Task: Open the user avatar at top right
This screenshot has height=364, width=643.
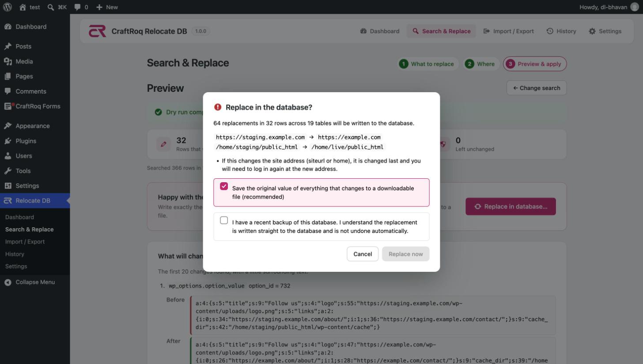Action: coord(635,7)
